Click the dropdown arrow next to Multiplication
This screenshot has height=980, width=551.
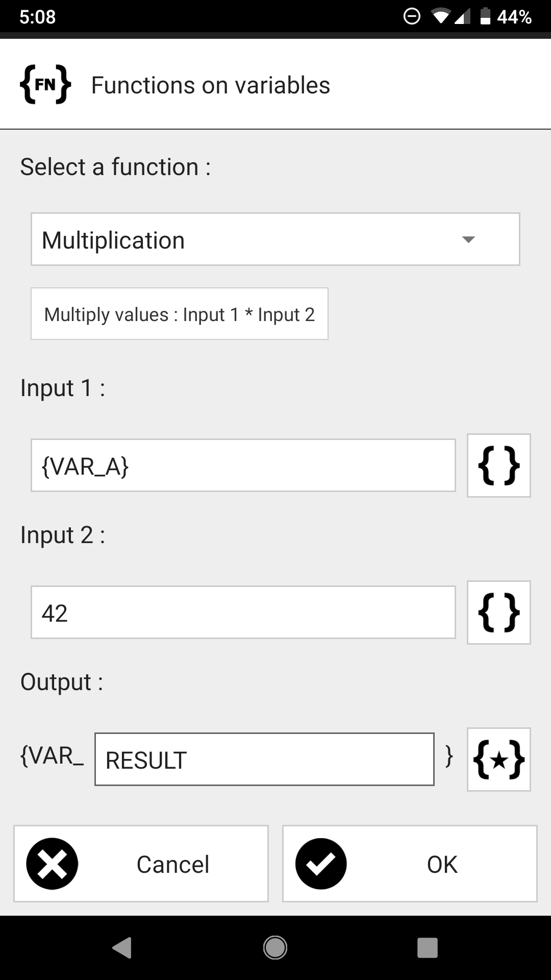point(468,239)
